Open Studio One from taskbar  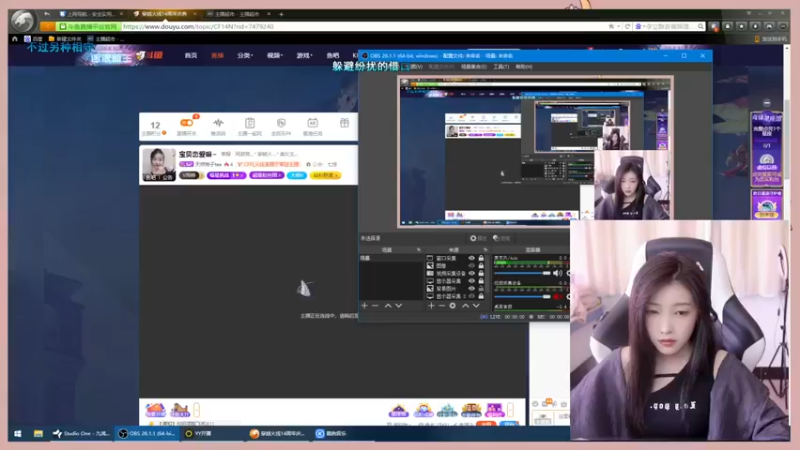[x=82, y=434]
